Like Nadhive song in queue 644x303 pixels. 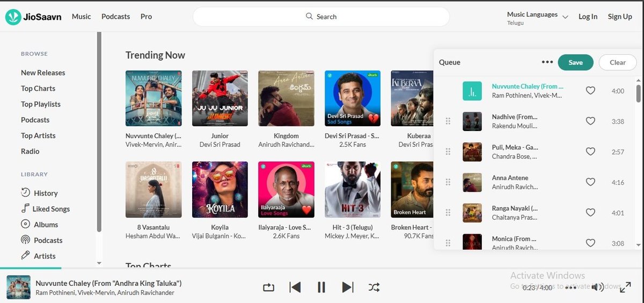click(x=590, y=121)
